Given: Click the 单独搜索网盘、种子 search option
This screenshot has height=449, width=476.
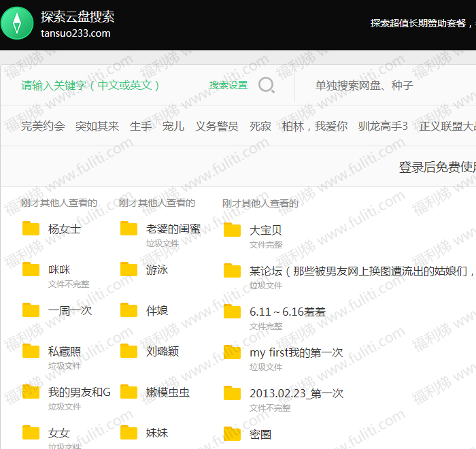Looking at the screenshot, I should pos(364,85).
